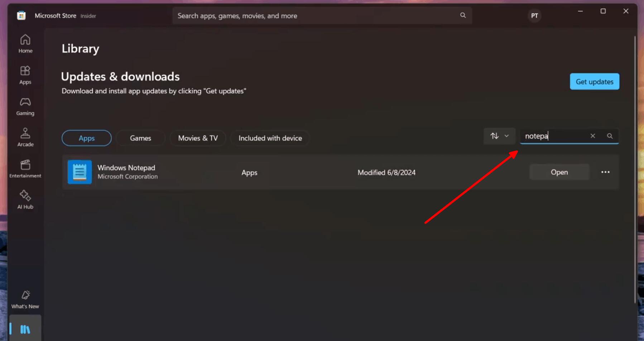Click the Windows Notepad title text
644x341 pixels.
tap(126, 167)
